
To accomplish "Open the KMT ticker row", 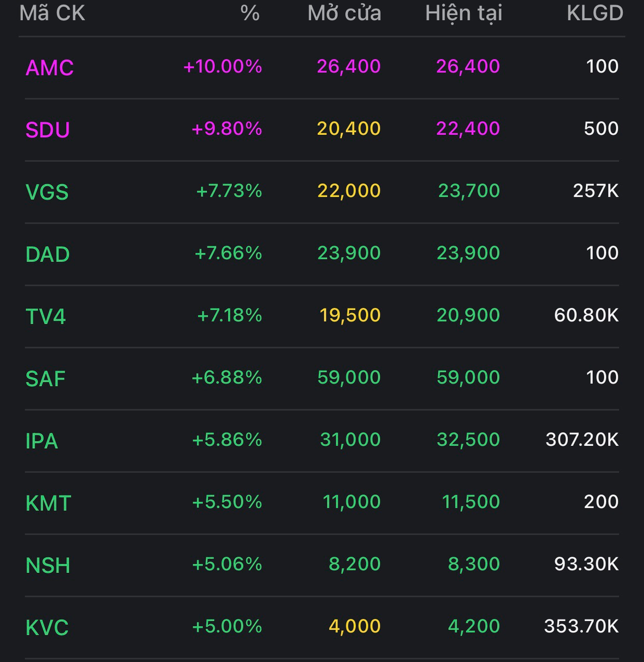I will (49, 503).
